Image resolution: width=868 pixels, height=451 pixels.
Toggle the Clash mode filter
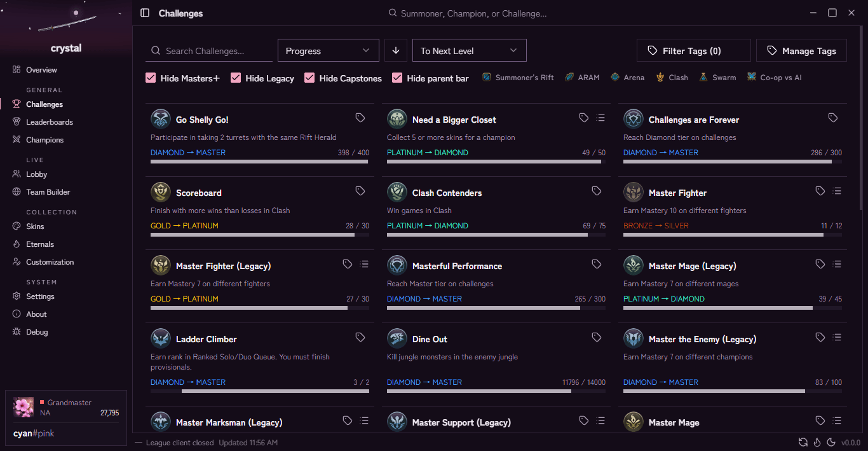(x=672, y=78)
